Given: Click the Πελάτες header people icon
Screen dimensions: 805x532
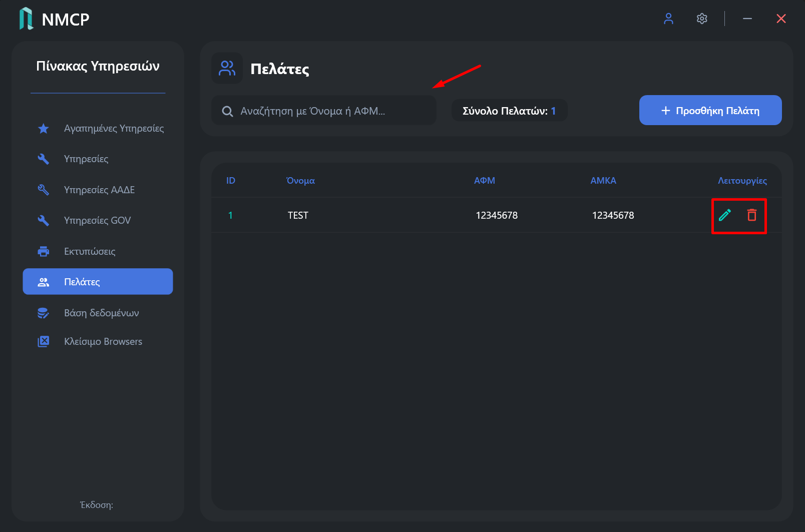Looking at the screenshot, I should (227, 68).
